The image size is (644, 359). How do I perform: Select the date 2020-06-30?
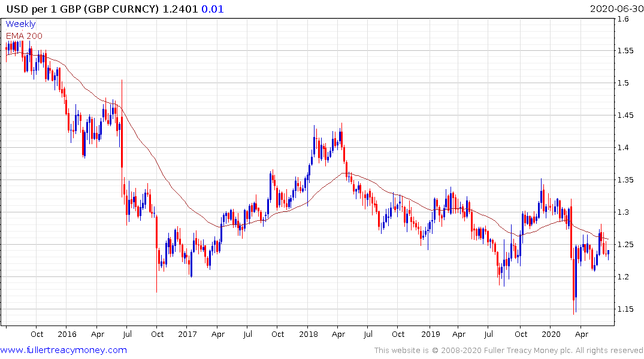tap(616, 9)
